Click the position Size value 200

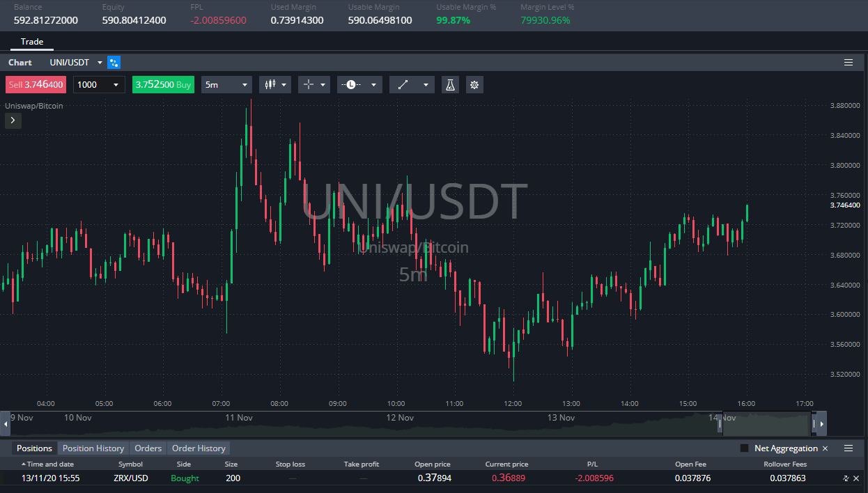tap(233, 478)
